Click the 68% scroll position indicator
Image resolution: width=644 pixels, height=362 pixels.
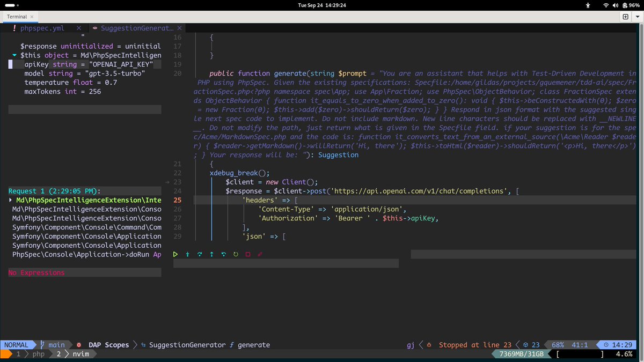[x=558, y=345]
